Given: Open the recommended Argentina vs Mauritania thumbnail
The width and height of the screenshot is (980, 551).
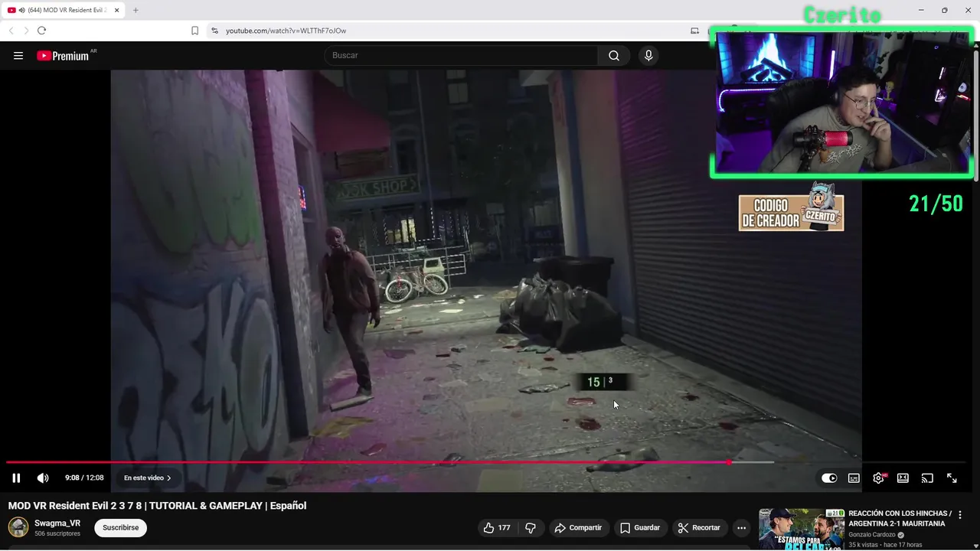Looking at the screenshot, I should point(801,529).
